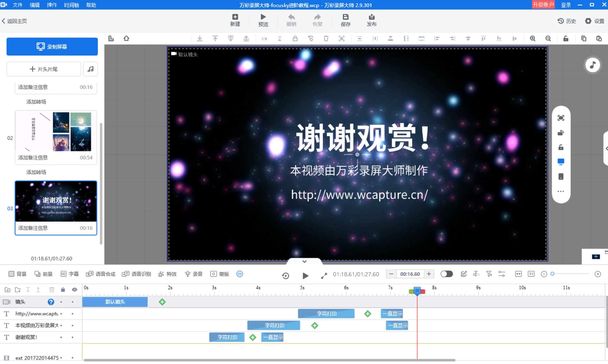Click the music note button beside 片头片尾
This screenshot has width=608, height=364.
pyautogui.click(x=91, y=69)
